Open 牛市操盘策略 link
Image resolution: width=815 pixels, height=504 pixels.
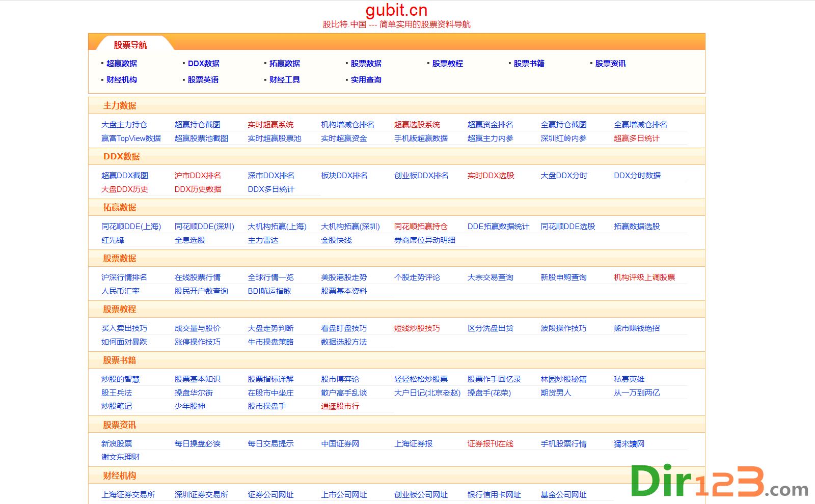(270, 342)
